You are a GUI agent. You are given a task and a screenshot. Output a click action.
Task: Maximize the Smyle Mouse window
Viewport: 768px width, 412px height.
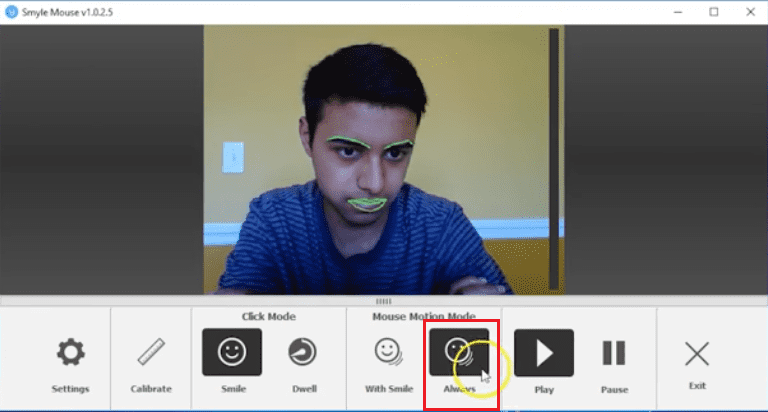713,12
